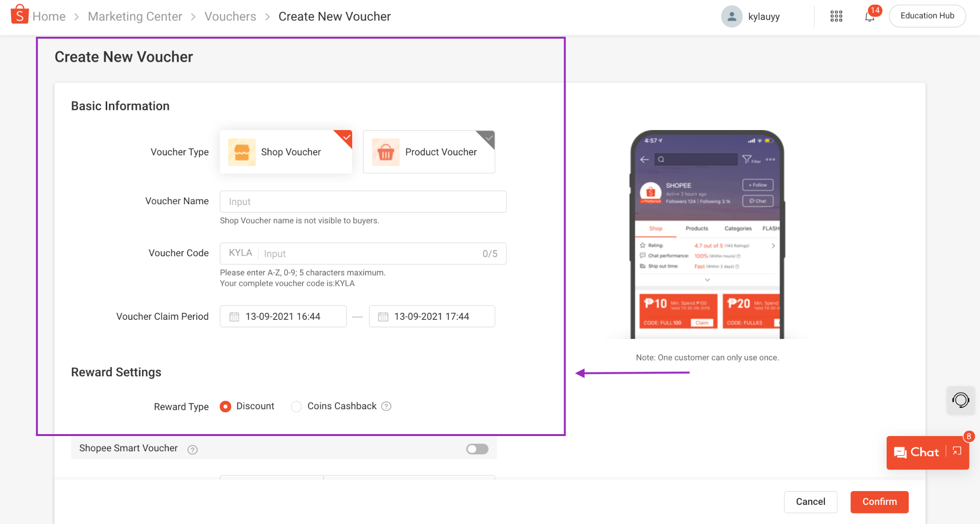Viewport: 980px width, 524px height.
Task: Click the kylauyy user avatar icon
Action: tap(732, 16)
